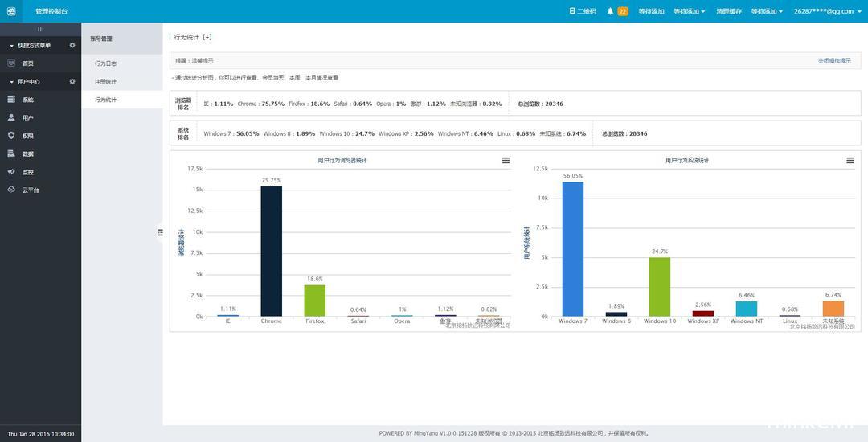The height and width of the screenshot is (442, 868).
Task: Collapse the 快捷方式菜单 section arrow
Action: click(12, 45)
